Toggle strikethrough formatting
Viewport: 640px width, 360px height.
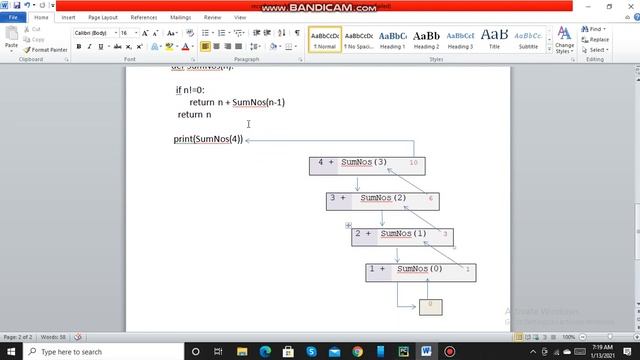coord(118,47)
